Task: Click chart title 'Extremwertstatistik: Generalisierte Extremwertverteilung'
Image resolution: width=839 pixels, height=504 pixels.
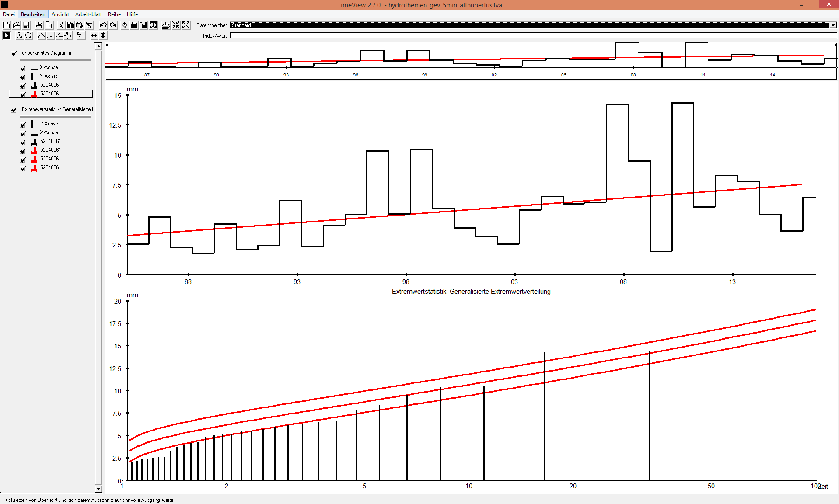Action: coord(471,292)
